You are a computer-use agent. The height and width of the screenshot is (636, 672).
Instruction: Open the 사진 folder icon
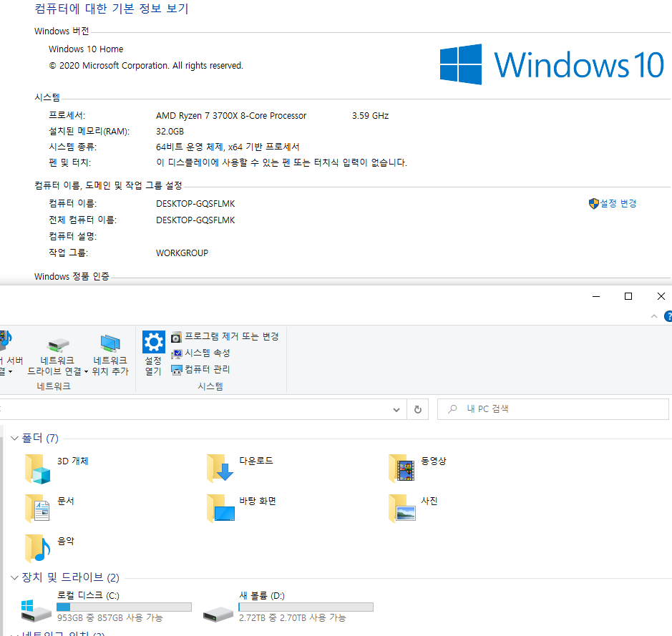pyautogui.click(x=402, y=509)
